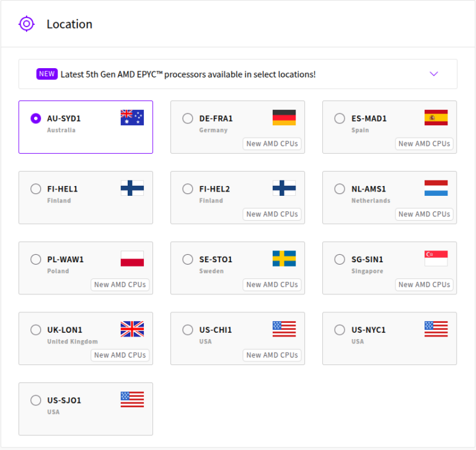The image size is (476, 450).
Task: Click the Location target icon
Action: (x=27, y=24)
